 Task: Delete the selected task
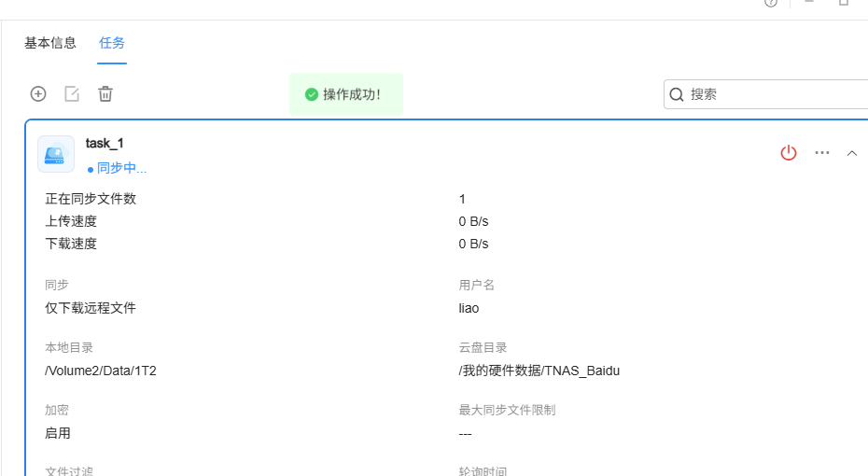[x=105, y=94]
